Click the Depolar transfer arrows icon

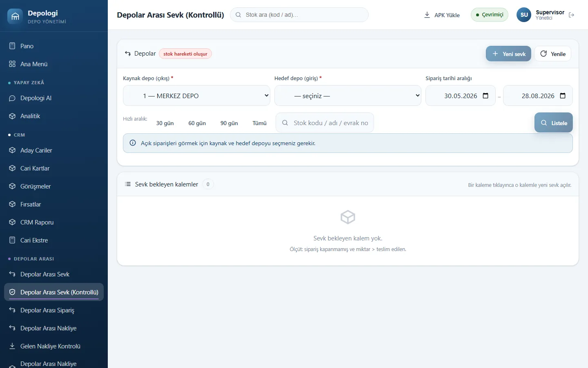[x=128, y=54]
